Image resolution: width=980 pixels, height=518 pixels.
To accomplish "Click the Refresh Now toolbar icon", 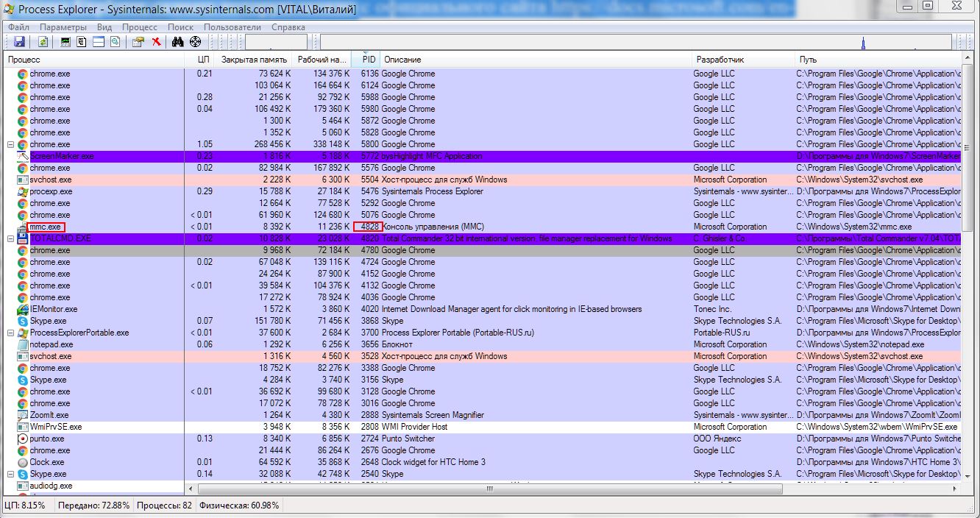I will pos(43,42).
